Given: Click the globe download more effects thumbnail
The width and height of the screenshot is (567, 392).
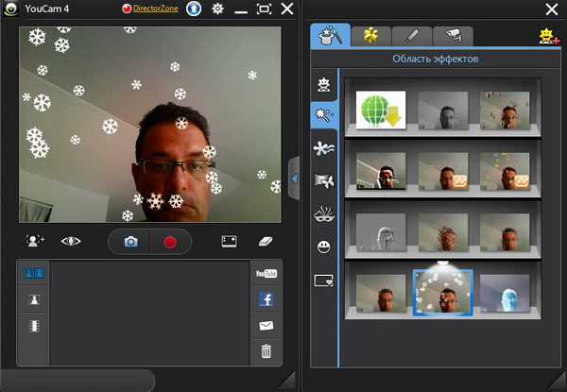Looking at the screenshot, I should pos(381,111).
